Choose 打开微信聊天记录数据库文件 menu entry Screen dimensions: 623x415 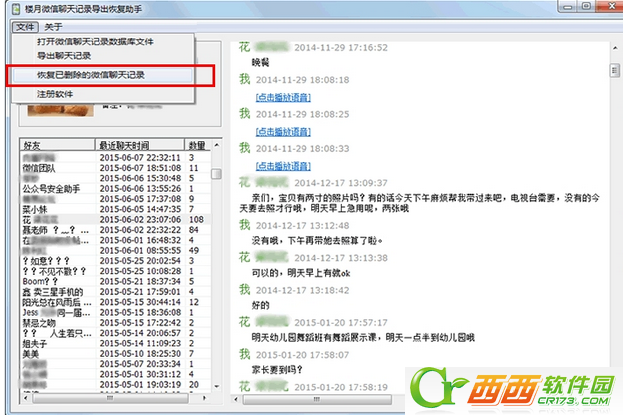click(x=95, y=41)
